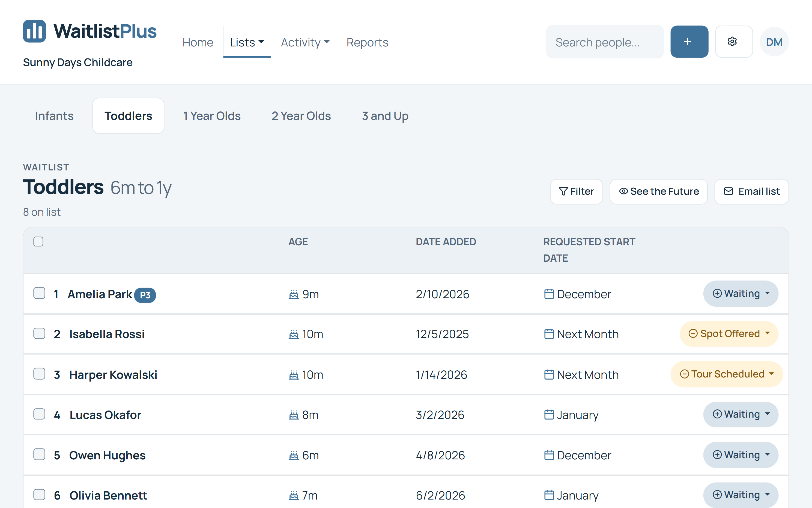Viewport: 812px width, 508px height.
Task: Click the calendar icon in Olivia Bennett's row
Action: point(549,495)
